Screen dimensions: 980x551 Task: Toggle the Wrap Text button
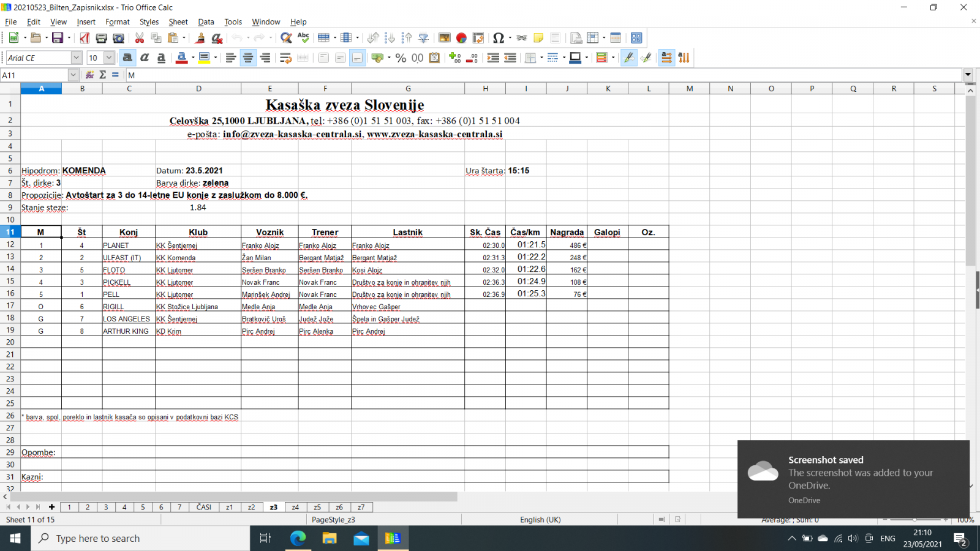coord(285,58)
